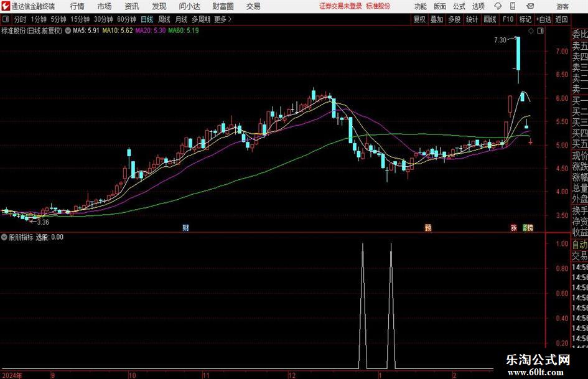Click the 多股 toolbar button
This screenshot has width=588, height=379.
pyautogui.click(x=454, y=19)
